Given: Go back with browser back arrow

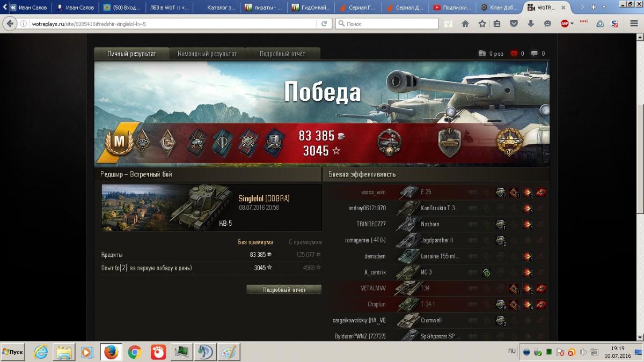Looking at the screenshot, I should (x=9, y=24).
